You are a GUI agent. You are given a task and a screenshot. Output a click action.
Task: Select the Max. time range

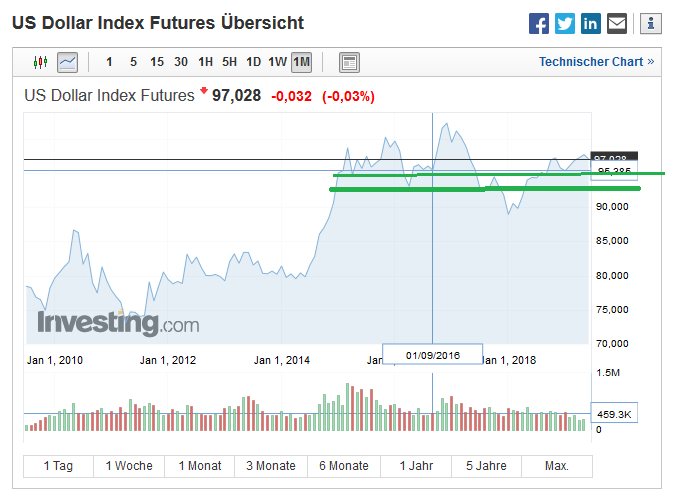[x=557, y=466]
